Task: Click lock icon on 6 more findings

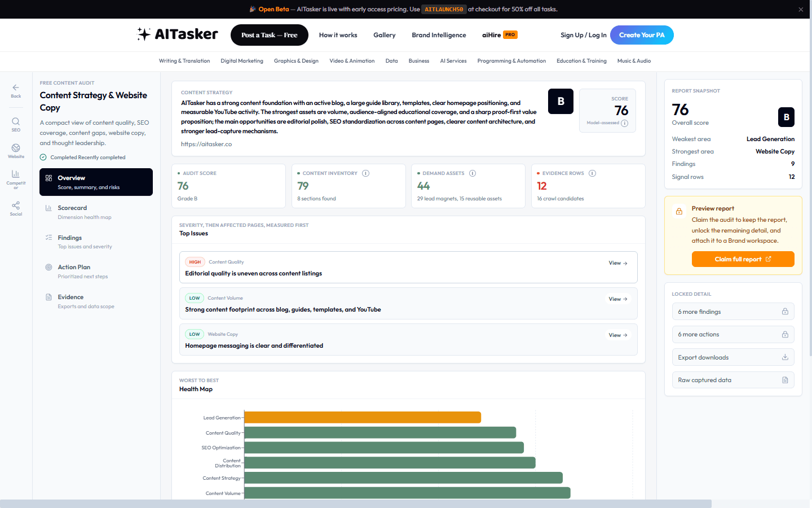Action: tap(785, 312)
